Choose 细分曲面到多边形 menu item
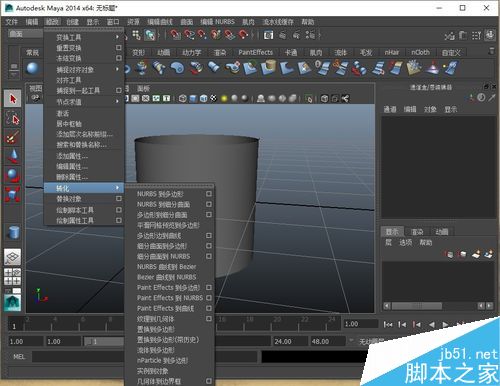 click(x=162, y=246)
